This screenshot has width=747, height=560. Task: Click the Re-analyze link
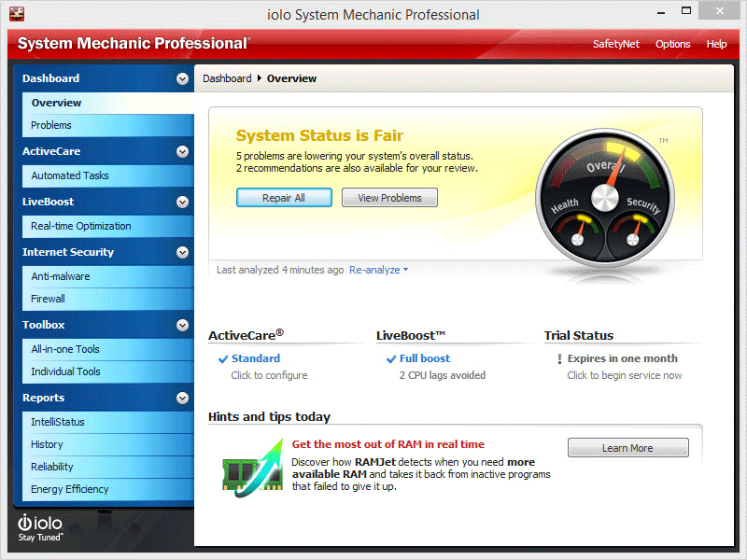(374, 270)
